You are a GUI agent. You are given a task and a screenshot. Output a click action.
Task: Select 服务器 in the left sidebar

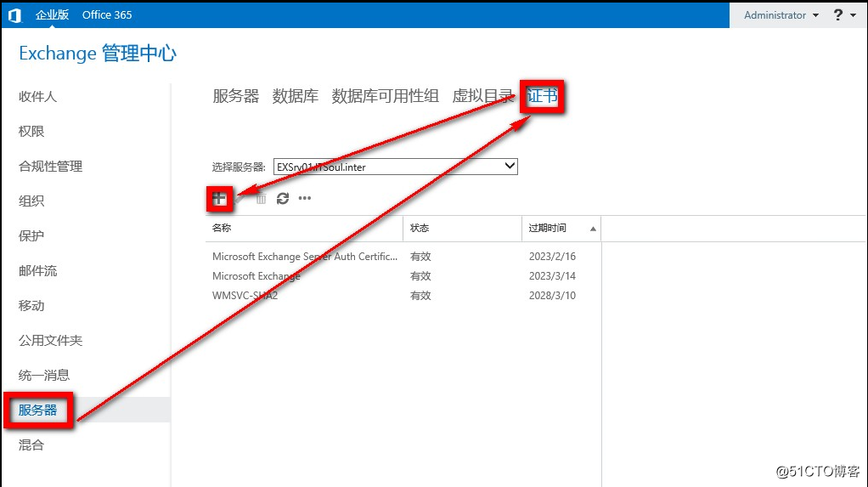37,410
